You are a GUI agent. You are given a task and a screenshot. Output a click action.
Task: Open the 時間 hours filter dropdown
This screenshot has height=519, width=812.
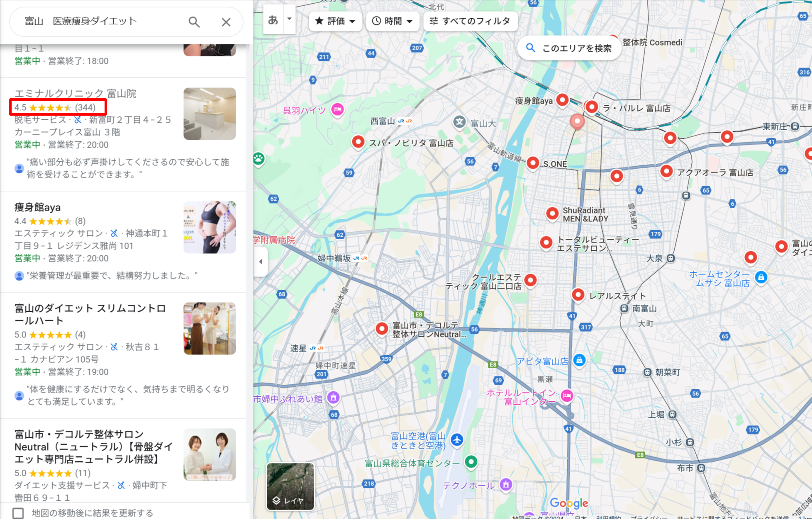(x=392, y=21)
